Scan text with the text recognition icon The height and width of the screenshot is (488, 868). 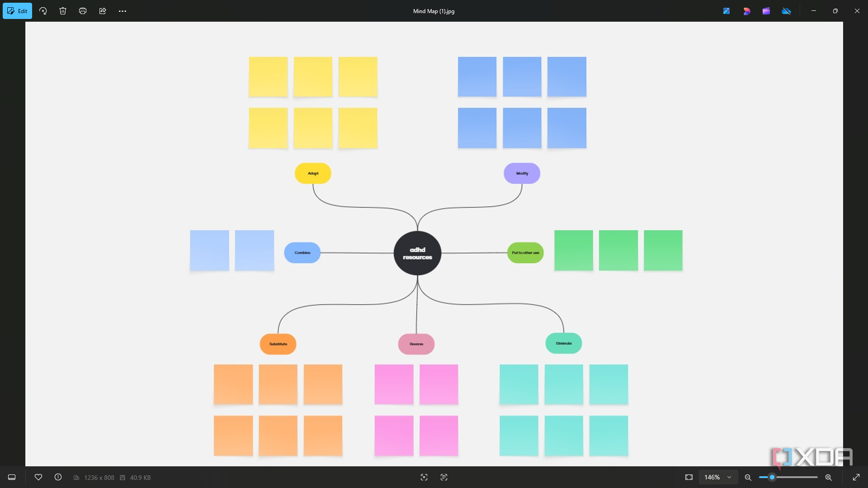(444, 477)
